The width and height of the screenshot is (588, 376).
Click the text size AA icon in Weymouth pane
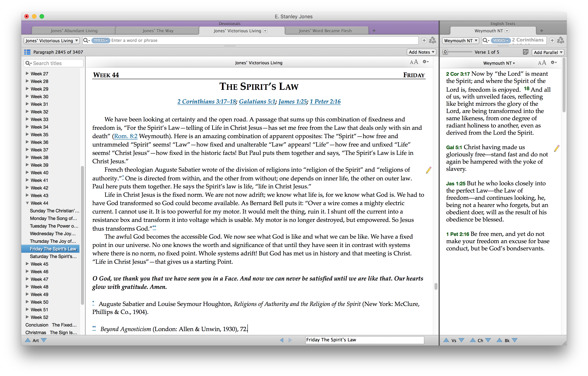point(542,63)
